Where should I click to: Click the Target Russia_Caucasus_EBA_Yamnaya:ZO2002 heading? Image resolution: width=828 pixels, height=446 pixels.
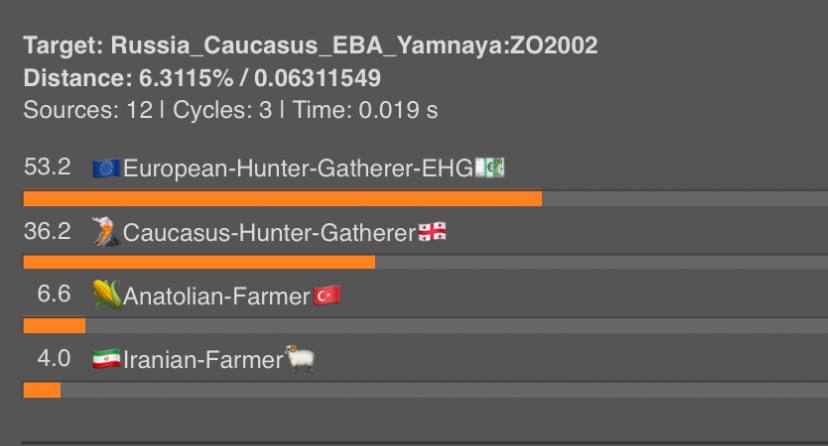[x=310, y=46]
